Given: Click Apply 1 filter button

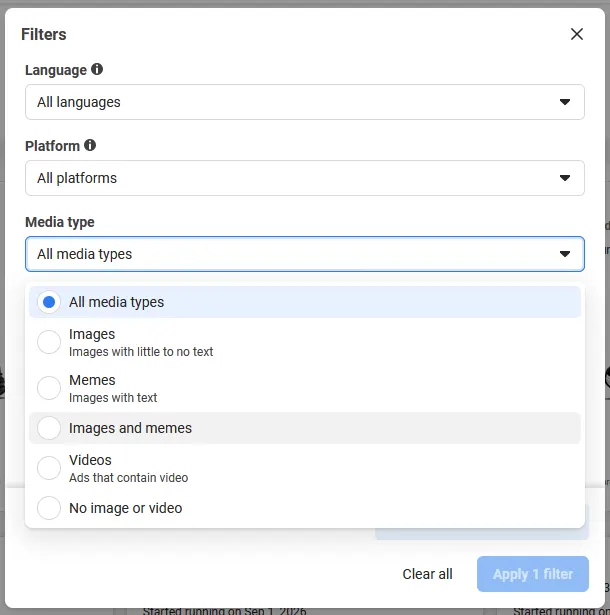Looking at the screenshot, I should (533, 574).
